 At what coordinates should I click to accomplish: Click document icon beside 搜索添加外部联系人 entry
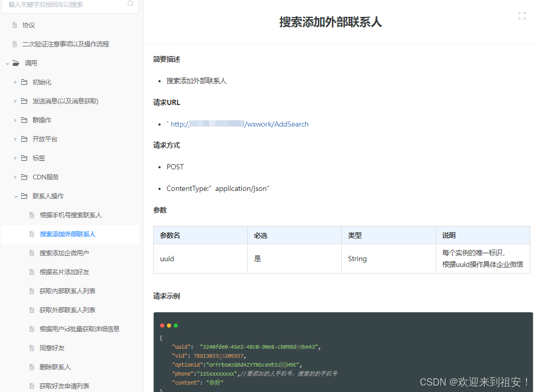(x=32, y=234)
